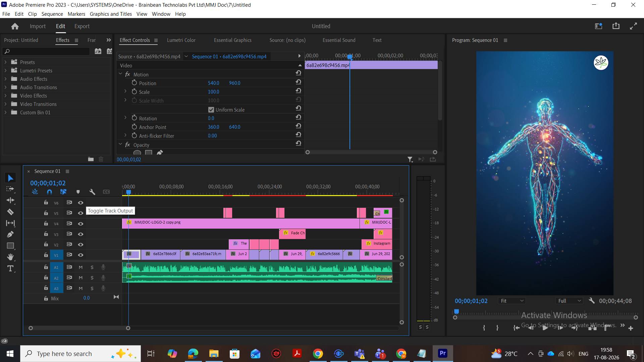Click the Program Monitor playhead scrubber

[x=457, y=312]
